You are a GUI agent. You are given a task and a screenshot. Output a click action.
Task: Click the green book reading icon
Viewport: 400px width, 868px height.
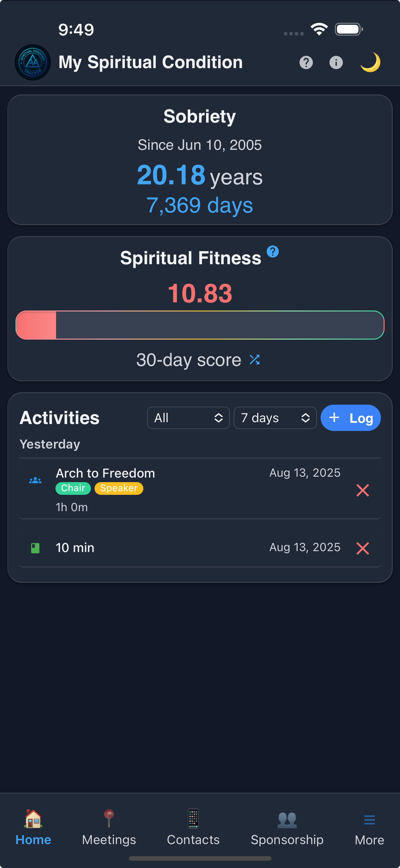click(35, 548)
